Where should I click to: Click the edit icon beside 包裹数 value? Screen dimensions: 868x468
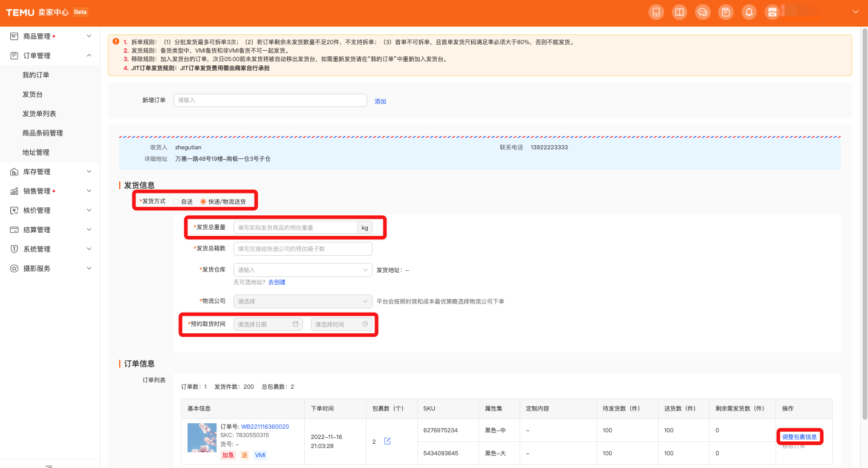(x=387, y=441)
